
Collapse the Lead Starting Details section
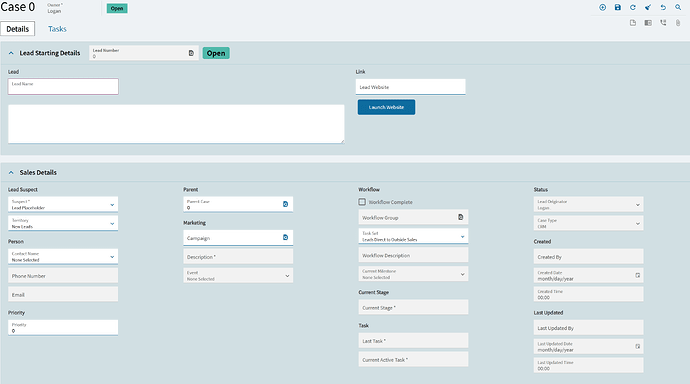pos(11,53)
